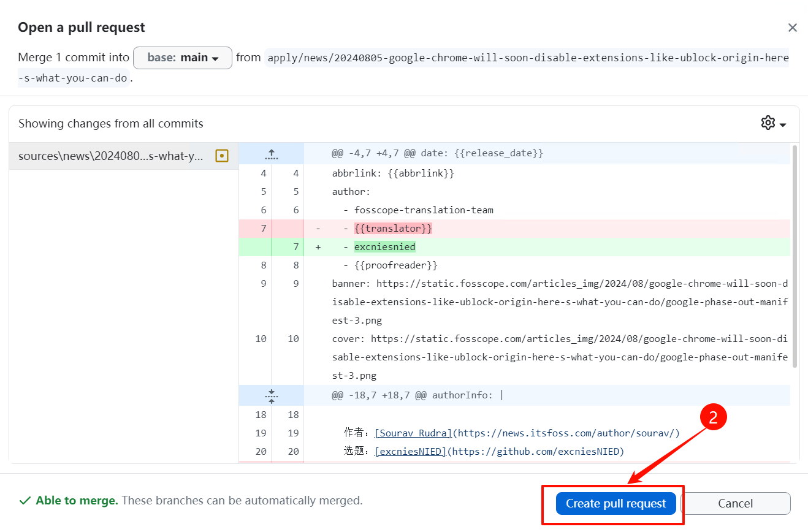The width and height of the screenshot is (808, 532).
Task: Expand hidden lines above line 4
Action: (272, 153)
